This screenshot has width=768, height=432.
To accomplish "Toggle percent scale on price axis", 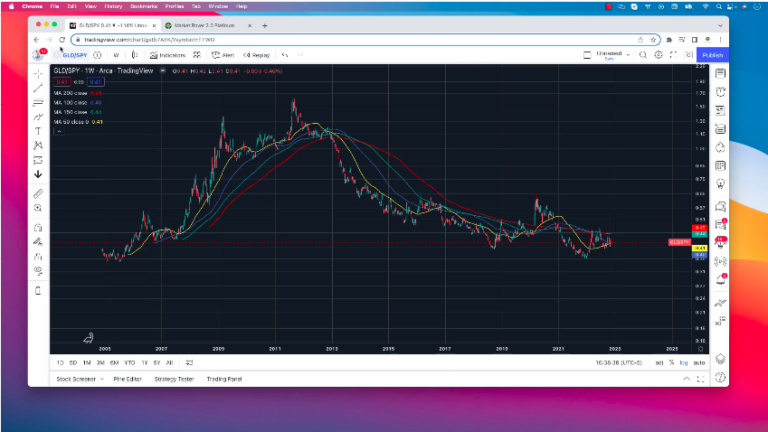I will [671, 362].
